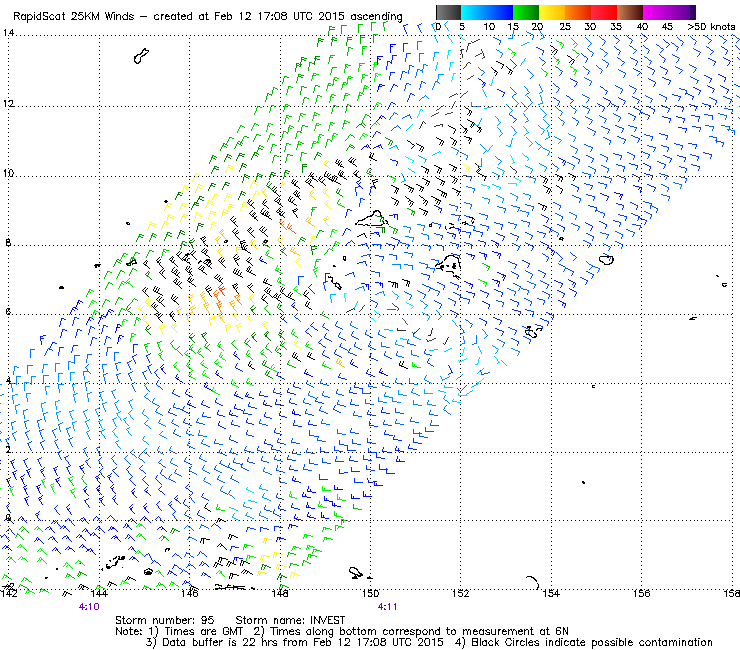Click the longitude label '156'
This screenshot has height=650, width=740.
(x=641, y=593)
